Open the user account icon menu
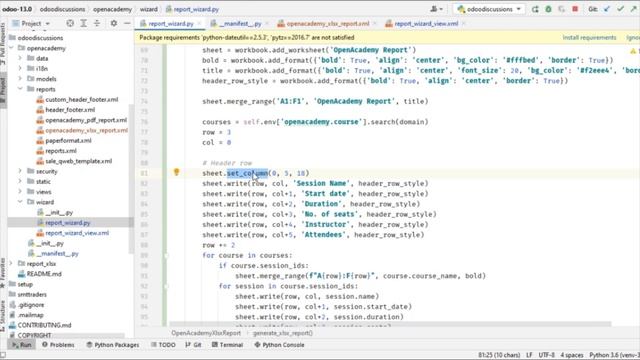 [x=436, y=9]
